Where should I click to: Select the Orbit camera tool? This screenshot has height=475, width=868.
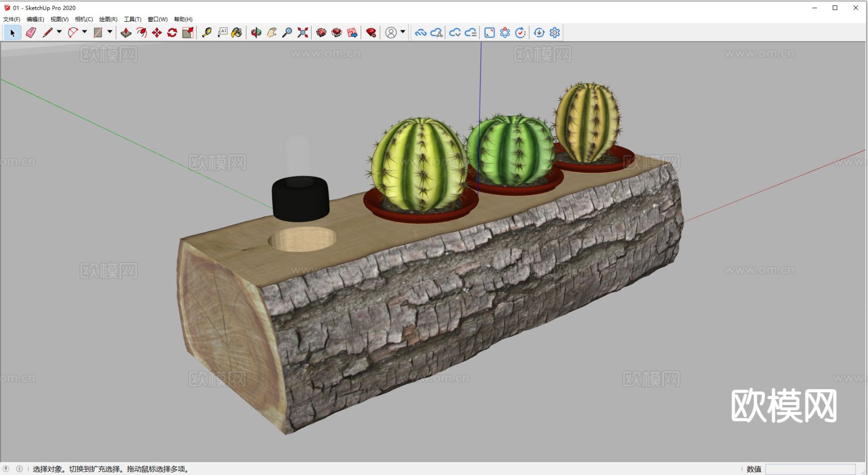pyautogui.click(x=256, y=32)
